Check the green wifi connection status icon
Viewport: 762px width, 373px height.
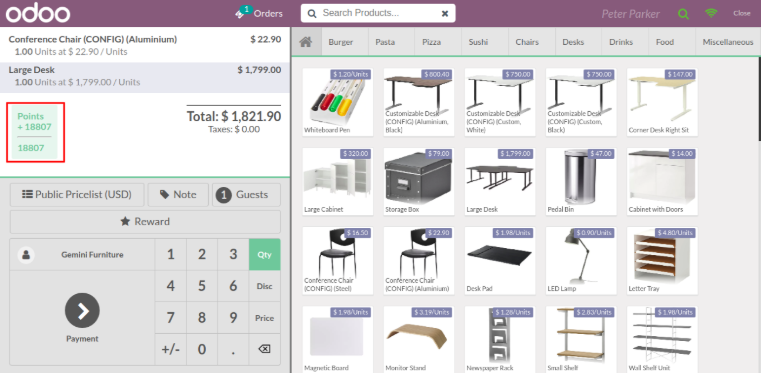[x=711, y=13]
